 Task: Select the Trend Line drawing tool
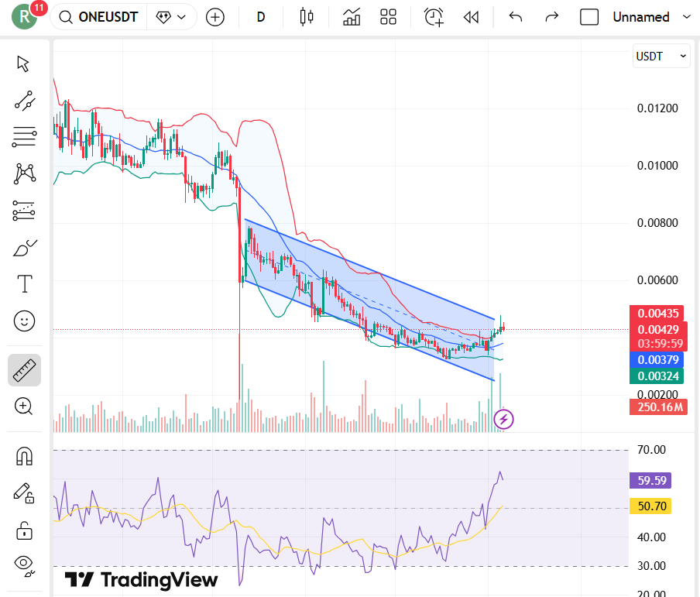pyautogui.click(x=24, y=101)
